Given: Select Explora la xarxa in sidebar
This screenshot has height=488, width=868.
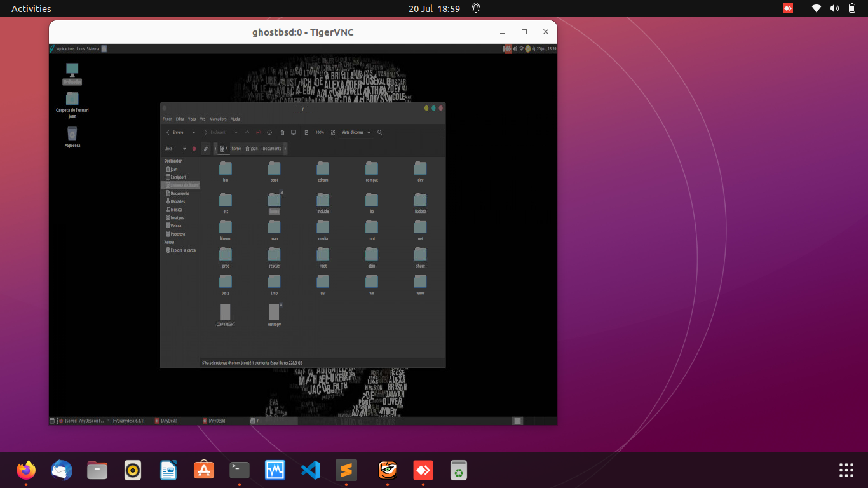Looking at the screenshot, I should click(x=181, y=250).
